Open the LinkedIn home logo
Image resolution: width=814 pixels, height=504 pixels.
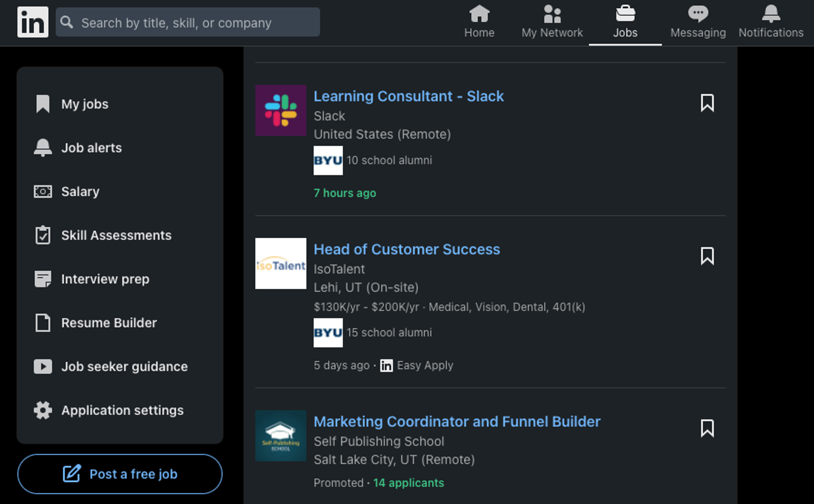33,22
